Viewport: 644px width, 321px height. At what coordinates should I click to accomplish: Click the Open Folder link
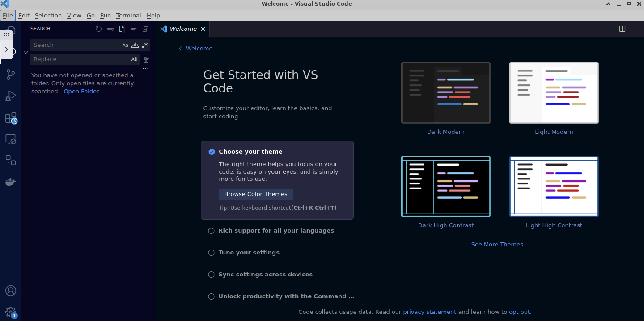click(x=81, y=91)
